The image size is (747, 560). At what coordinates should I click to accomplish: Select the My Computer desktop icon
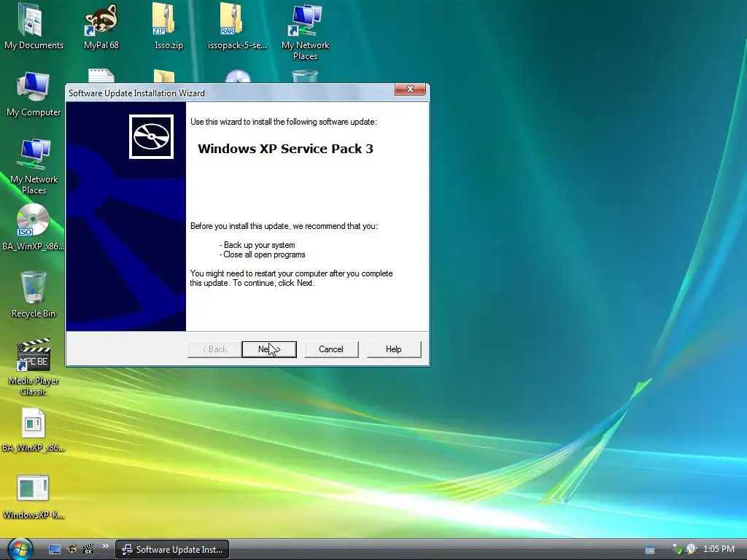click(34, 94)
